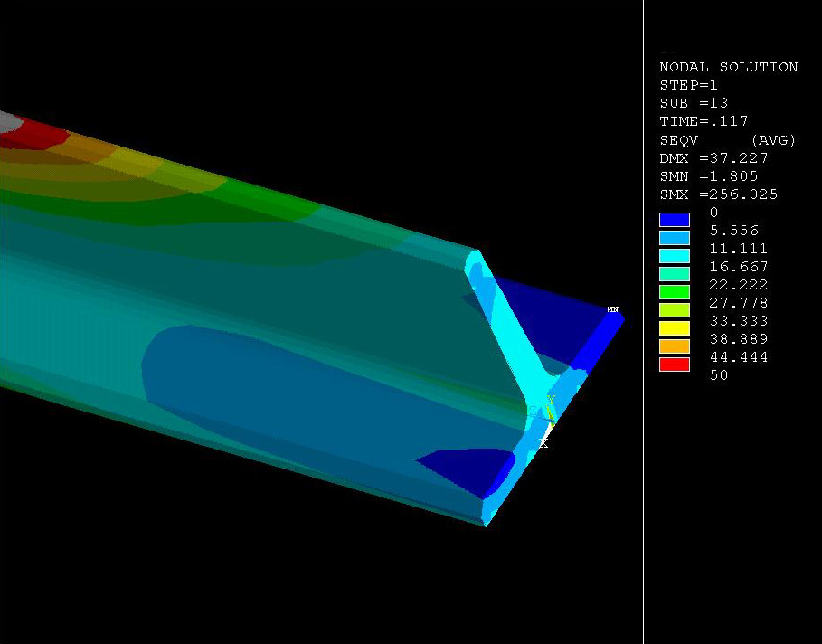Select the cyan legend color swatch
Viewport: 822px width, 644px height.
pos(675,256)
